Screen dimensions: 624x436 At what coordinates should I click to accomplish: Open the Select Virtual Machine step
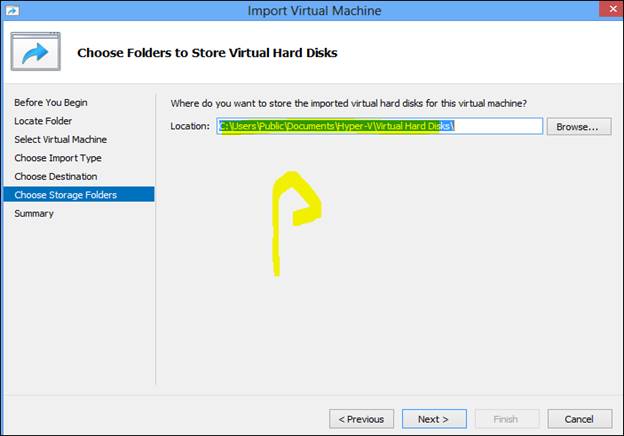click(x=61, y=139)
